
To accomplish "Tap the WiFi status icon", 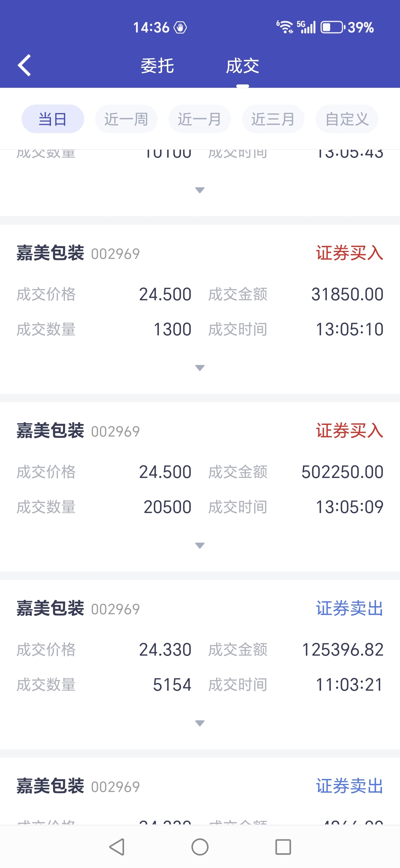I will pyautogui.click(x=285, y=27).
